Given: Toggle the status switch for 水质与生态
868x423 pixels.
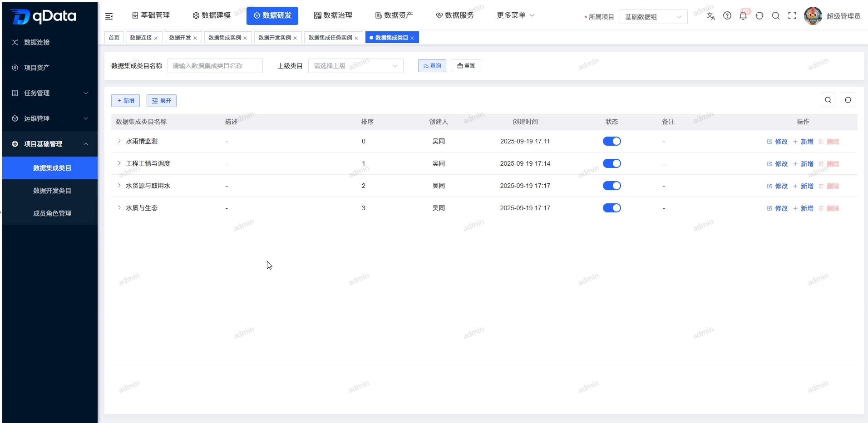Looking at the screenshot, I should pyautogui.click(x=612, y=208).
